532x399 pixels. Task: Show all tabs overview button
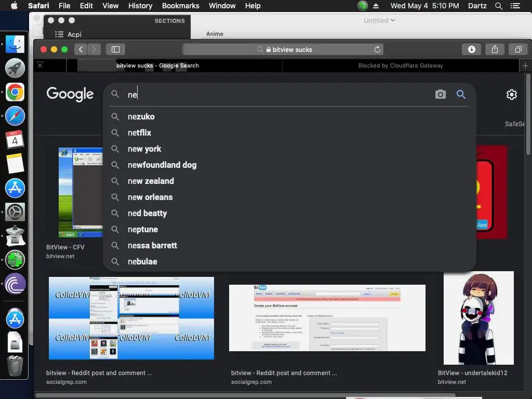518,49
